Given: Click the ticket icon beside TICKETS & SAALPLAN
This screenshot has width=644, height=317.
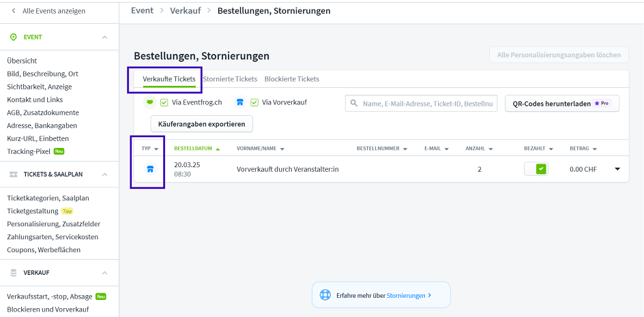Looking at the screenshot, I should (14, 175).
